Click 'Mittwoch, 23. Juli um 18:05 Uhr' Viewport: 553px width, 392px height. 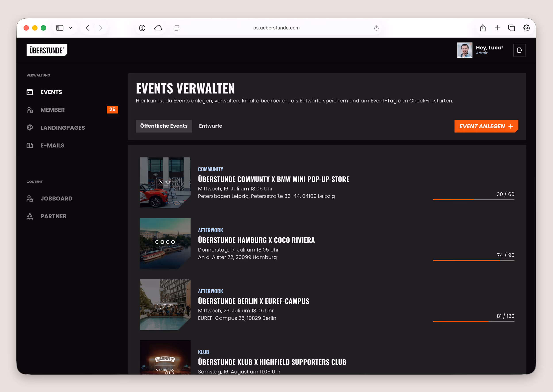[236, 310]
